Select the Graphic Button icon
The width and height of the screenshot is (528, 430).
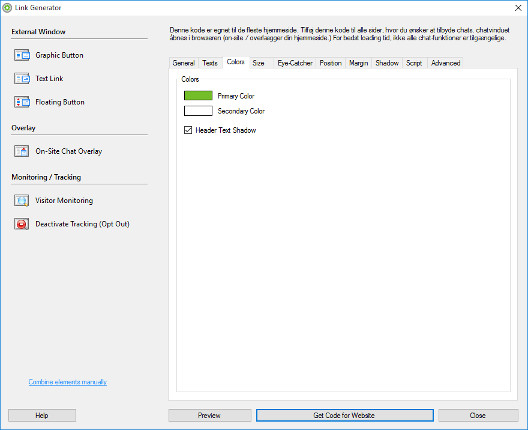point(22,55)
